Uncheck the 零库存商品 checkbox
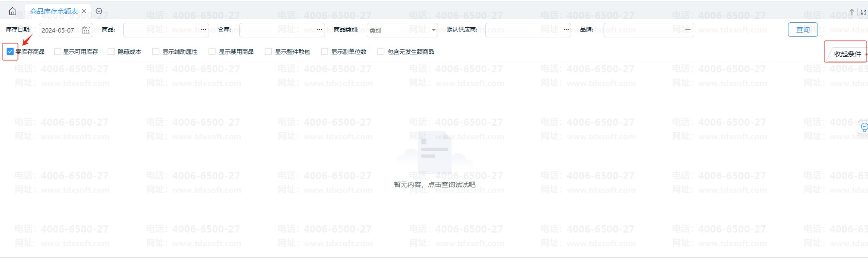868x270 pixels. [x=10, y=51]
